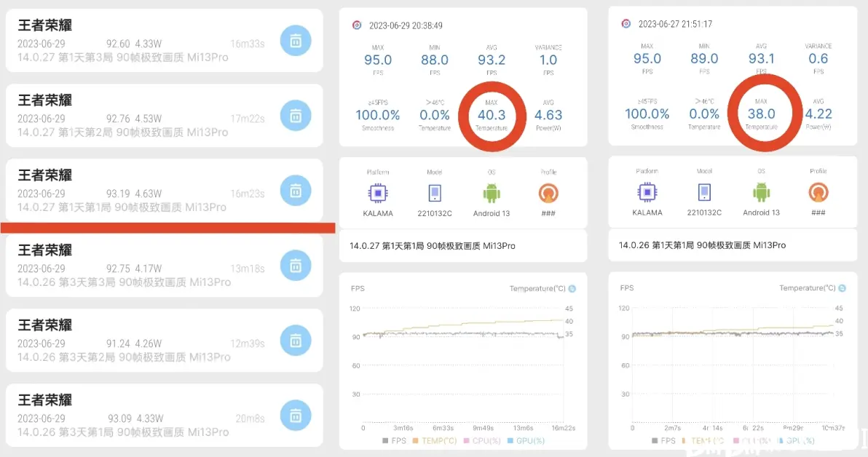The image size is (868, 457).
Task: Open the 王者荣耀 record lasting 13m18s
Action: coord(165,266)
